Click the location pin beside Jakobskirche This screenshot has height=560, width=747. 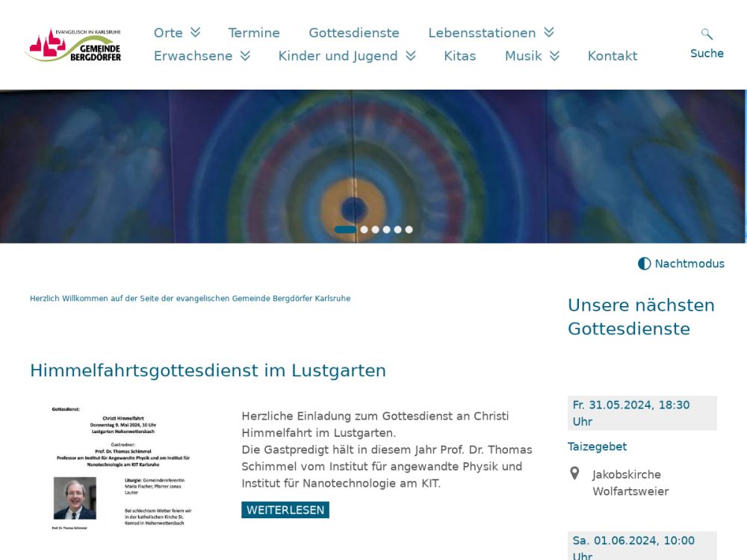[574, 473]
